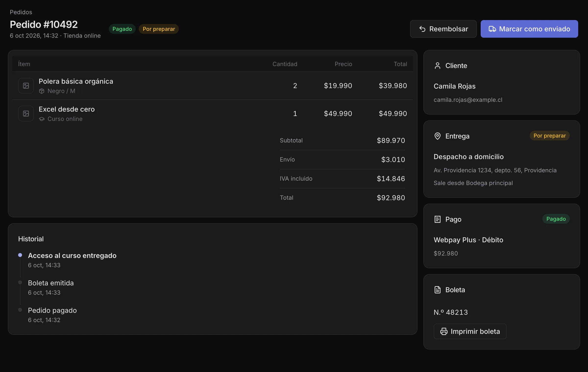The height and width of the screenshot is (372, 588).
Task: Click the person icon in the Cliente card
Action: coord(437,66)
